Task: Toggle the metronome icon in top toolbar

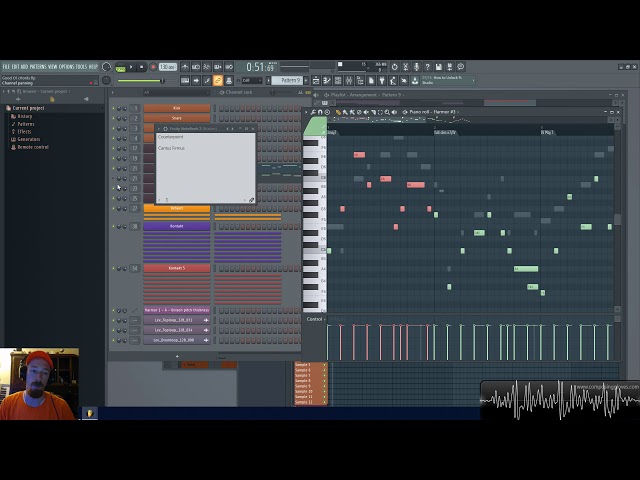Action: point(185,67)
